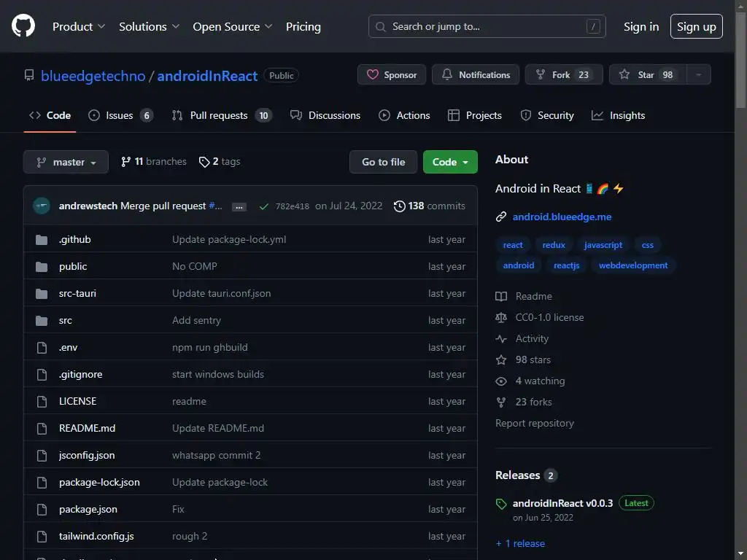Open the .env file
This screenshot has height=560, width=747.
click(68, 348)
